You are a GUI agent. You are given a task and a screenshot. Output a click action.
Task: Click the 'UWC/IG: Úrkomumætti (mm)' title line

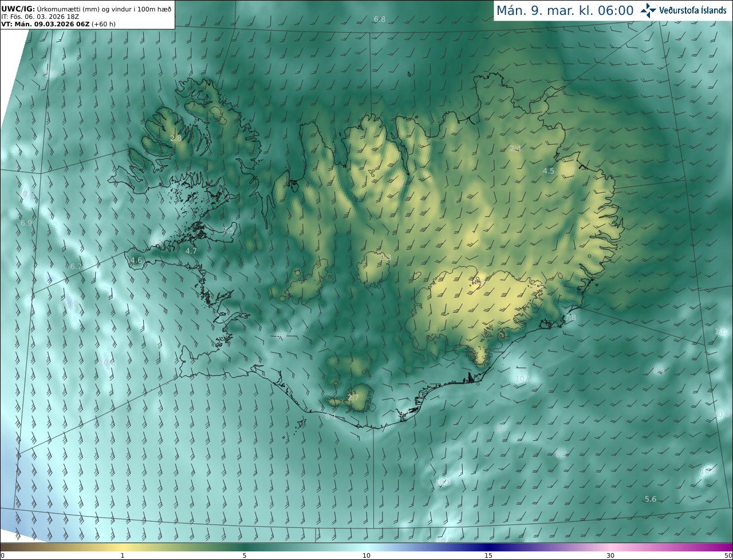click(86, 9)
